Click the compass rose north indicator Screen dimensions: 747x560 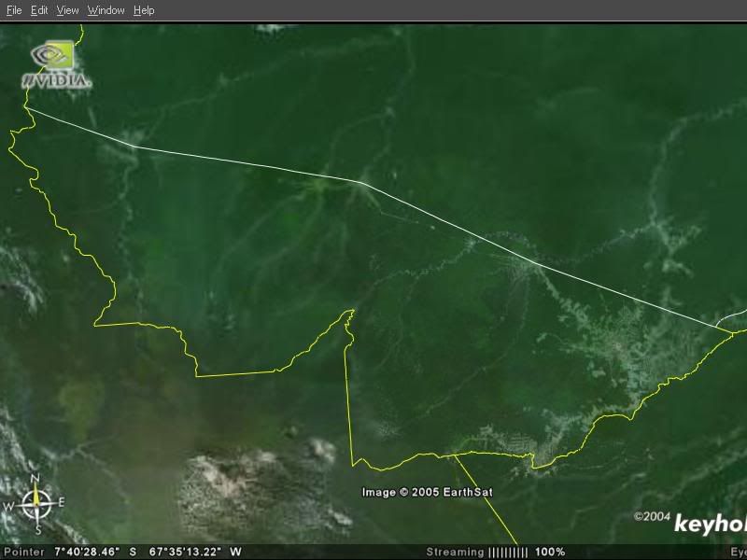click(35, 478)
